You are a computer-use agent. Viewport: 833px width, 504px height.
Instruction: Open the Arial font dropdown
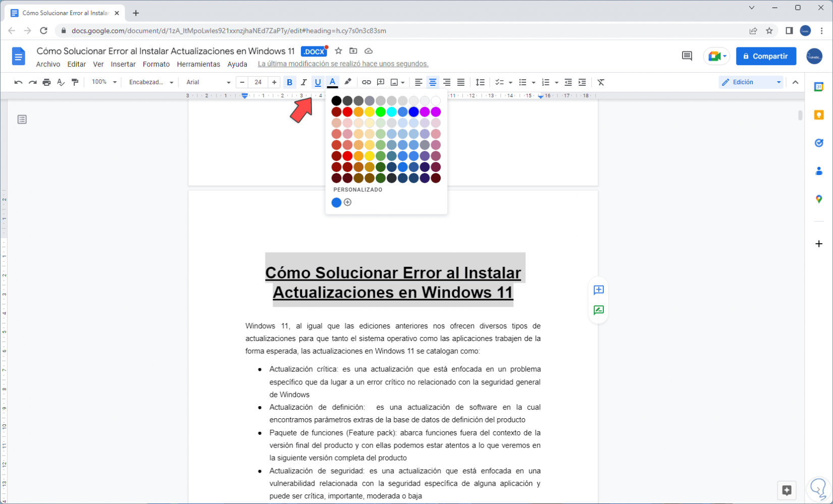[208, 82]
